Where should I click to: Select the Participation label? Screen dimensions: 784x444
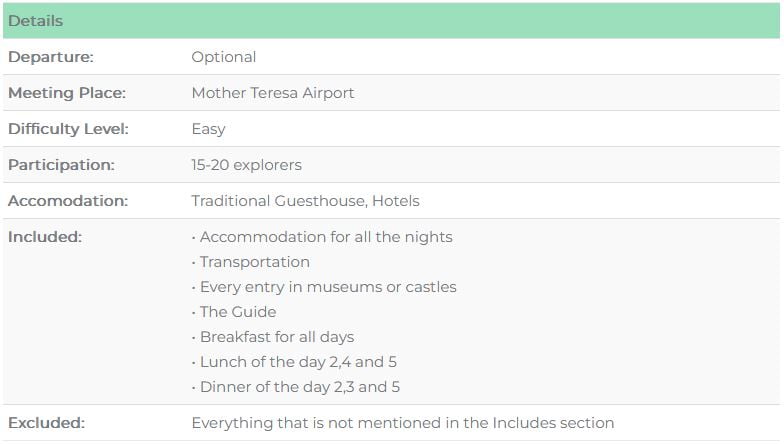click(x=62, y=165)
